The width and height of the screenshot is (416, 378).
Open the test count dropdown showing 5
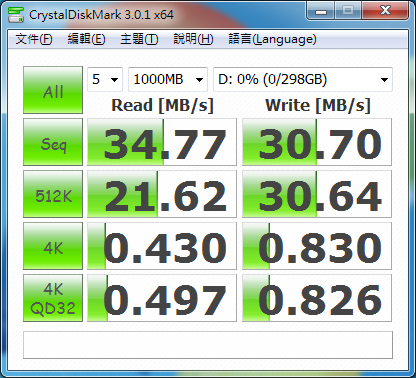coord(105,79)
